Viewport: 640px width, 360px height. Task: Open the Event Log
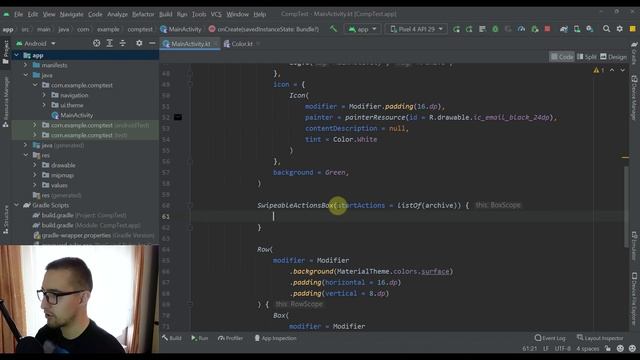click(550, 338)
